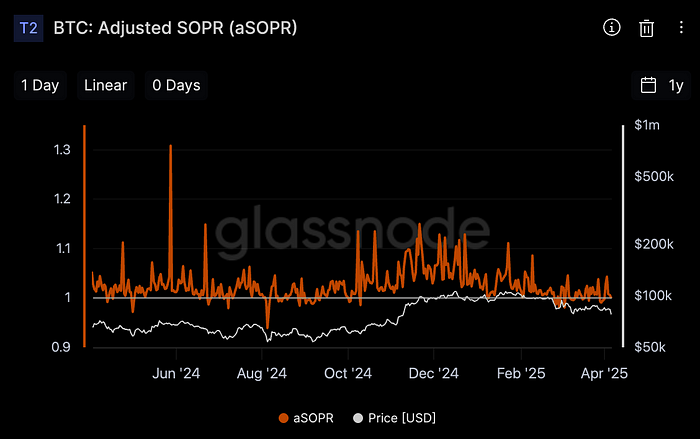The image size is (700, 439).
Task: Delete chart using the trash icon
Action: point(646,28)
